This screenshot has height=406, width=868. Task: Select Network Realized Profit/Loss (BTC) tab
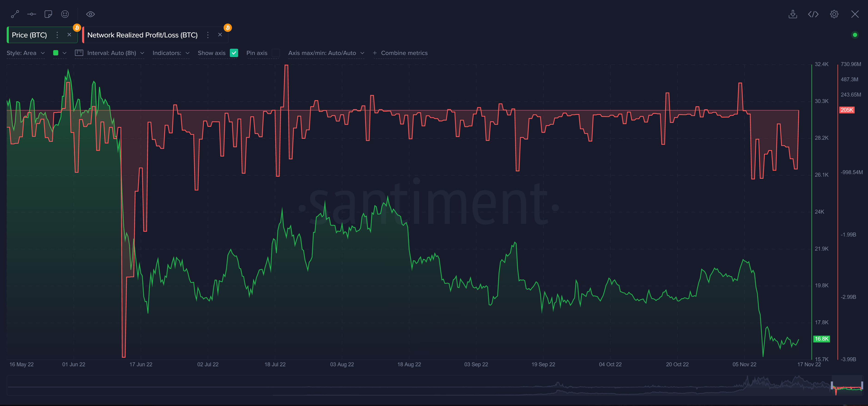pos(142,35)
